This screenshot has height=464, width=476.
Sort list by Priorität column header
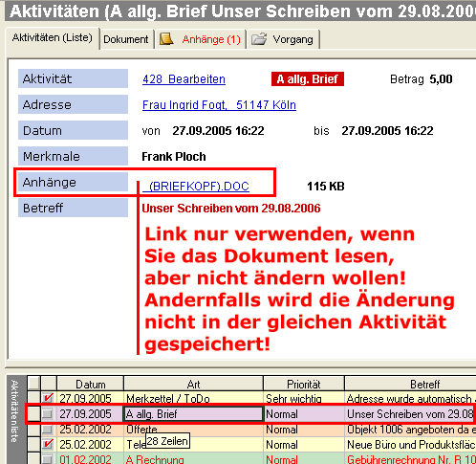click(304, 384)
